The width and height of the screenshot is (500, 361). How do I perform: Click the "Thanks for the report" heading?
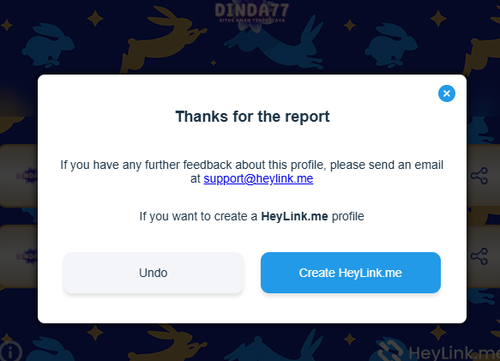click(x=252, y=117)
